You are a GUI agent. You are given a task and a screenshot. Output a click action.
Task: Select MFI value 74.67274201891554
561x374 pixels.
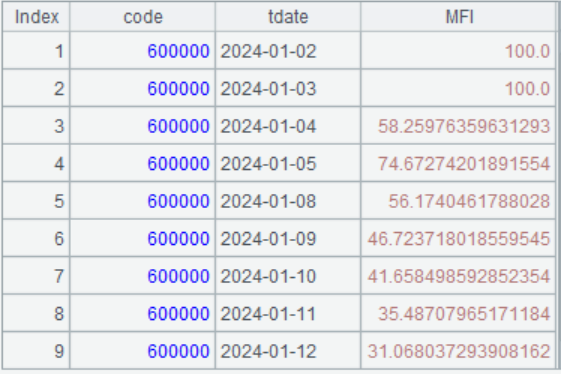click(x=459, y=164)
